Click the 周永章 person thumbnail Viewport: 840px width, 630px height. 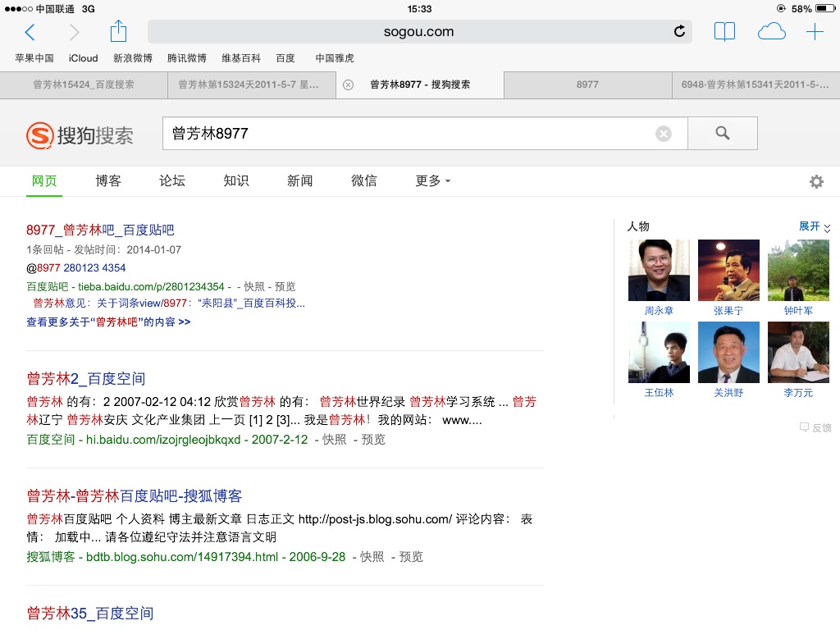(659, 270)
